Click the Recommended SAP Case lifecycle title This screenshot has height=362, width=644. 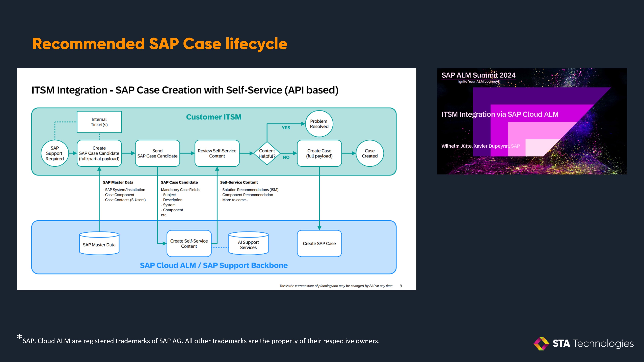point(160,44)
